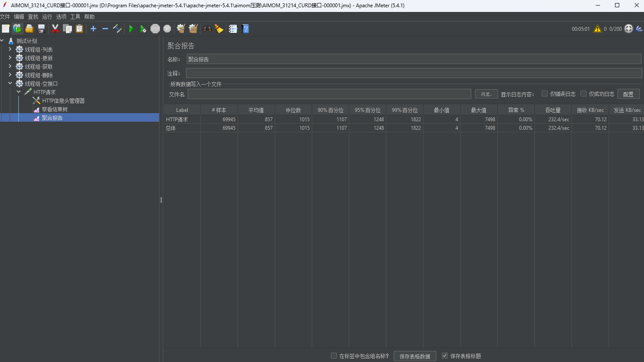Click the Start no pauses icon

[143, 29]
